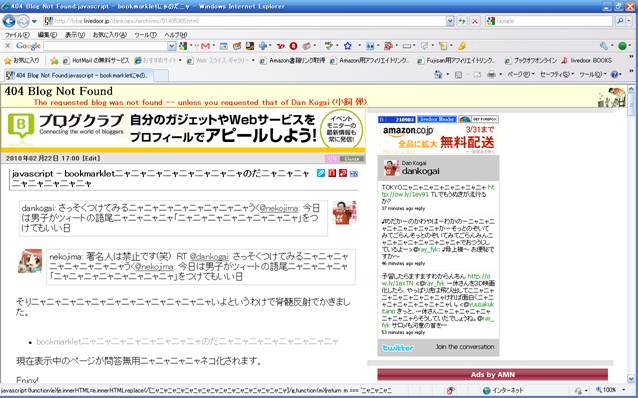Expand the address bar URL dropdown
638x398 pixels.
(450, 21)
